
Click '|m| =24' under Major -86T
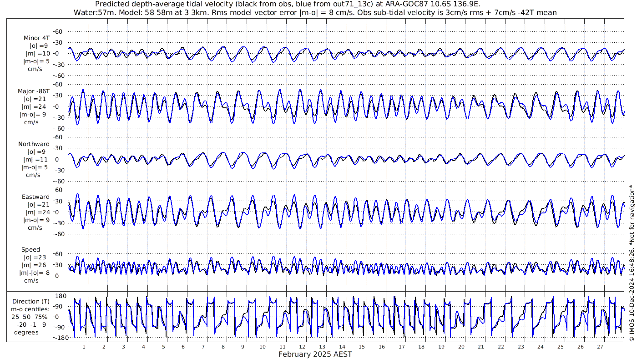tap(38, 106)
